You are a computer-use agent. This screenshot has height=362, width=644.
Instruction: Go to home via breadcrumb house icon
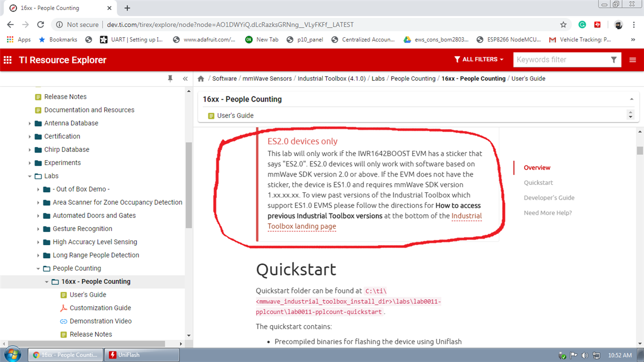click(x=201, y=79)
